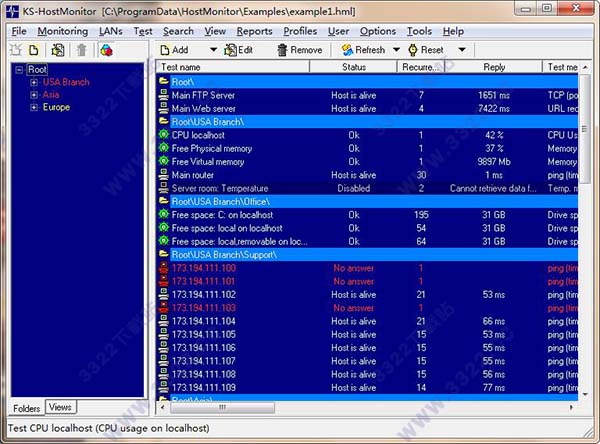This screenshot has width=600, height=444.
Task: Open the Test menu
Action: [x=143, y=31]
